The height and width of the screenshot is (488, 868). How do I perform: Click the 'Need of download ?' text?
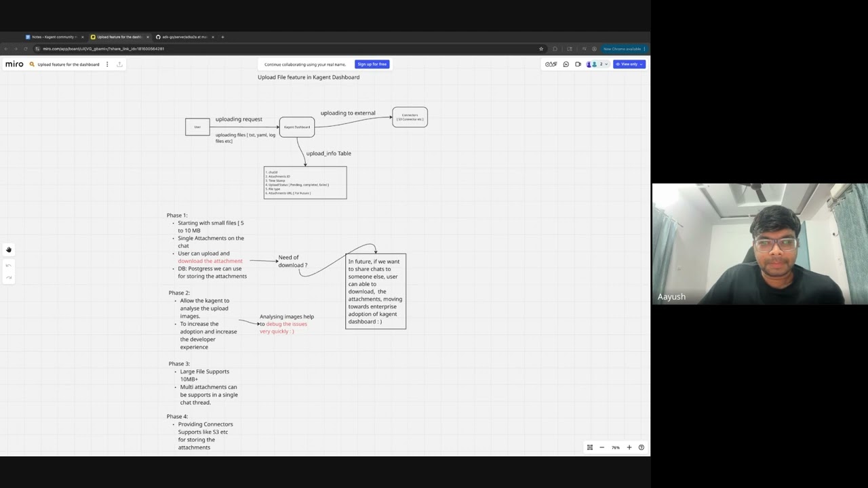[292, 261]
